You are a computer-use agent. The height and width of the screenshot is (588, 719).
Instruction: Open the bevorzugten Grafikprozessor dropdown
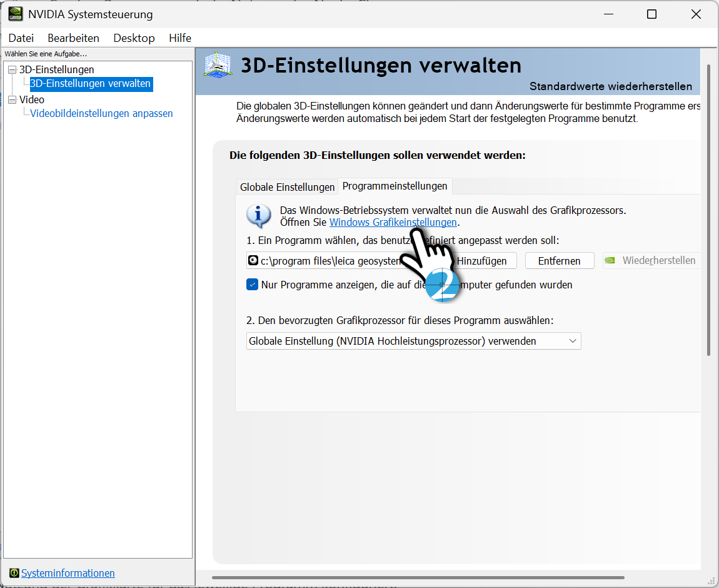click(414, 341)
